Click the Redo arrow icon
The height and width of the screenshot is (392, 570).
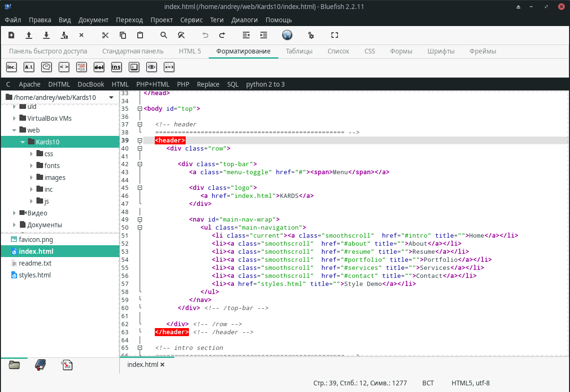point(222,35)
